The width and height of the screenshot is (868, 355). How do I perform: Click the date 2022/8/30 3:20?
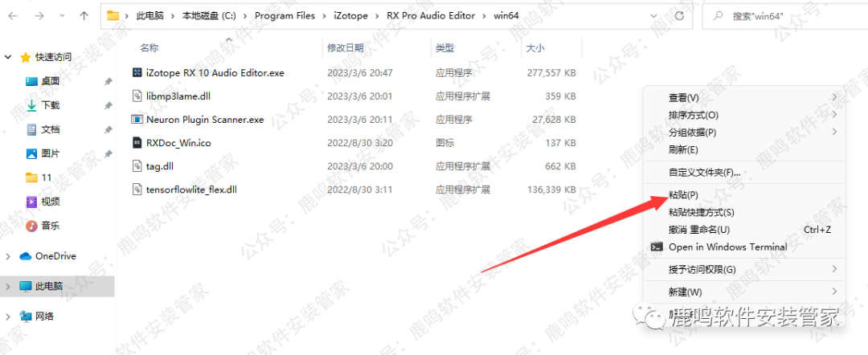(x=360, y=143)
